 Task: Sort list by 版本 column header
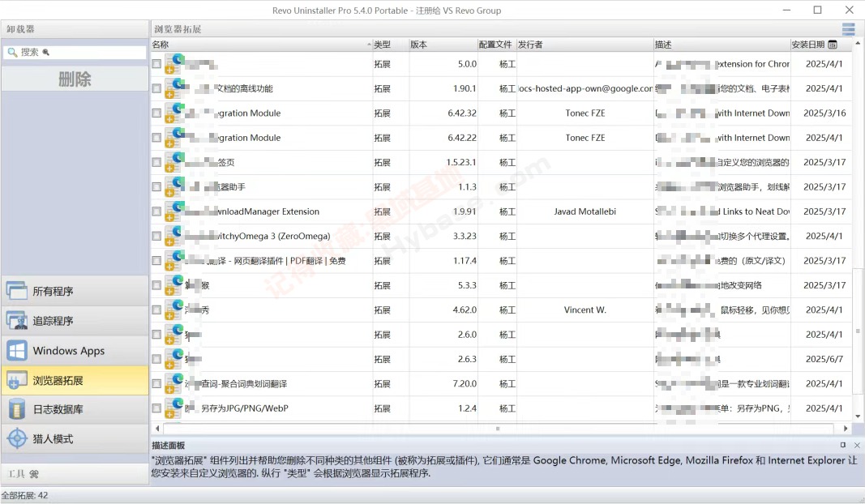click(443, 45)
